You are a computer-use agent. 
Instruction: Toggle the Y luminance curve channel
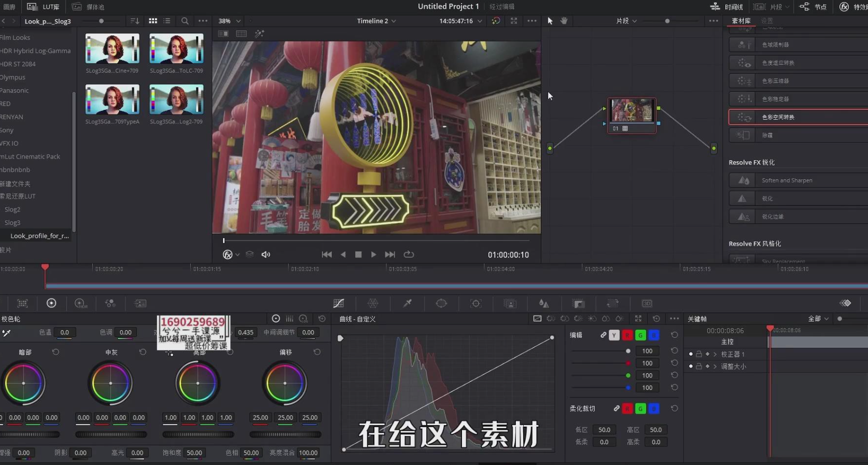(614, 335)
